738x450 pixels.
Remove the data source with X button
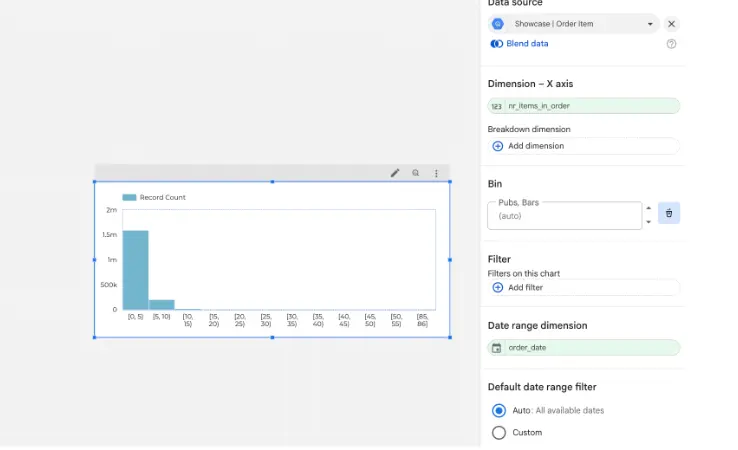[x=671, y=24]
